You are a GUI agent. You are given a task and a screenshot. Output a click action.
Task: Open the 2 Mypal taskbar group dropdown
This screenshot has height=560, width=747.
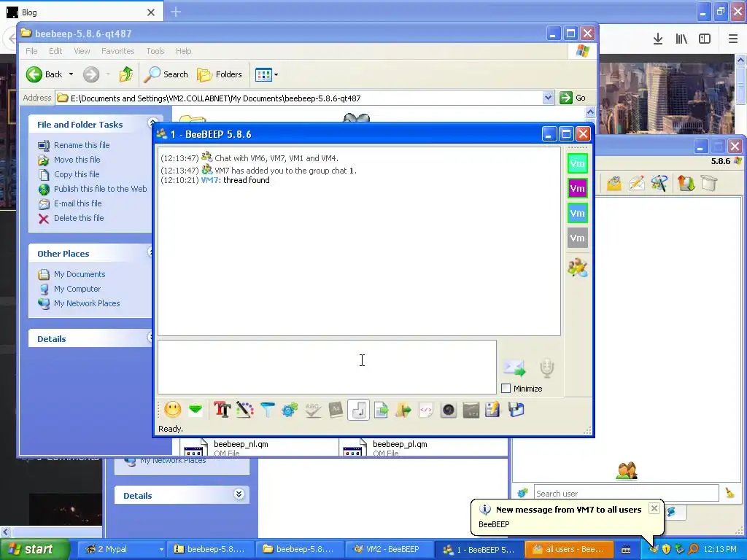[x=161, y=549]
